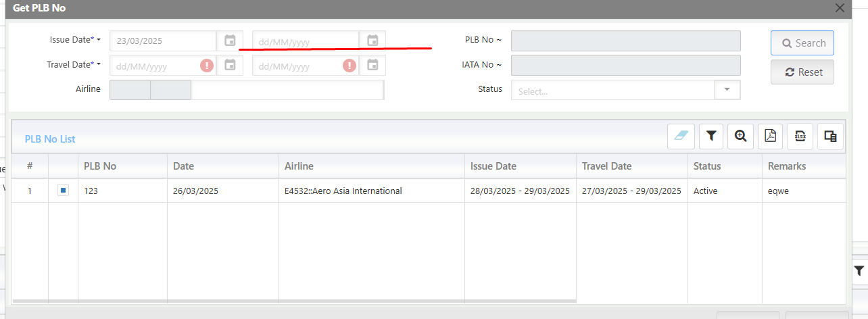Click the Search button
Viewport: 868px width, 319px height.
(x=802, y=43)
